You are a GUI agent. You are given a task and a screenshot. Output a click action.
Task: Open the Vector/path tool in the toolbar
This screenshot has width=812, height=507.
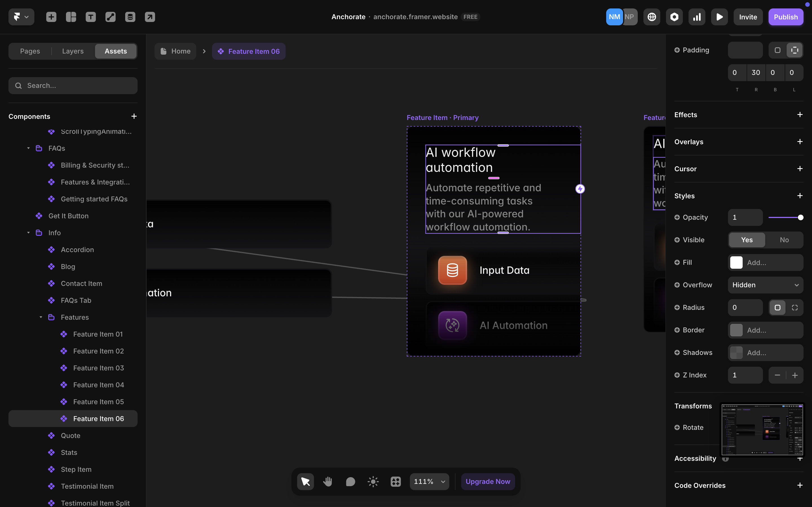111,17
